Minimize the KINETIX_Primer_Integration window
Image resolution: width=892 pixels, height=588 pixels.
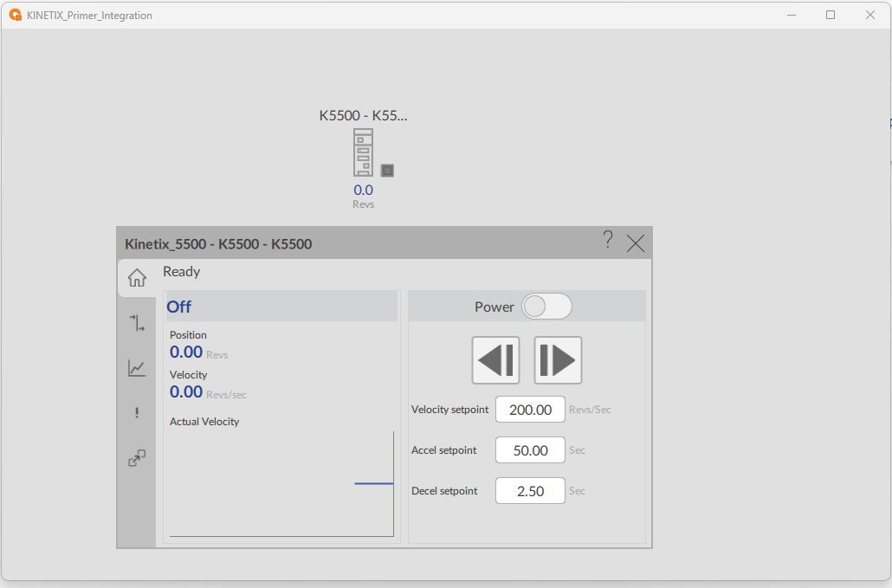792,15
